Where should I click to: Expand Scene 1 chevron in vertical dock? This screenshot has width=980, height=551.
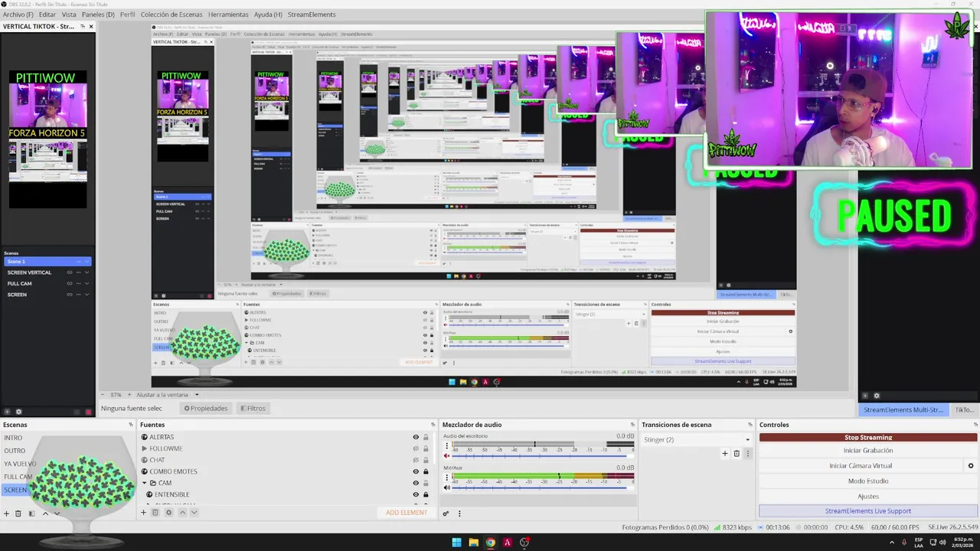coord(87,262)
